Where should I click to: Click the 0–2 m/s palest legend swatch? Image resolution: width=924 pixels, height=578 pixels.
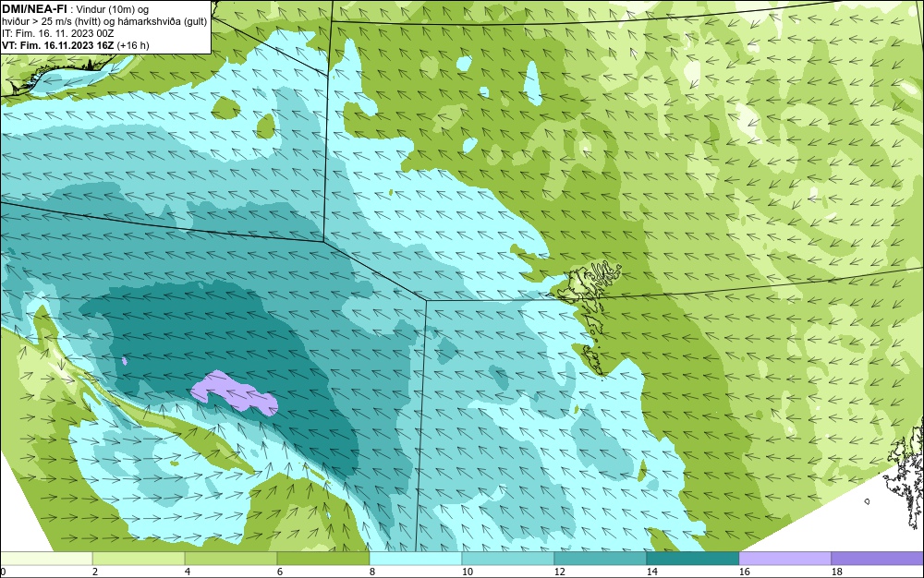[46, 559]
